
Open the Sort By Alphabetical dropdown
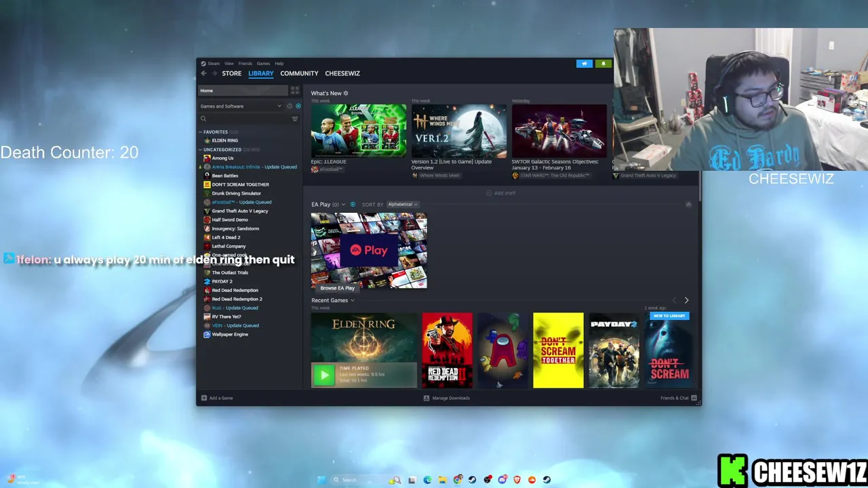(x=402, y=204)
